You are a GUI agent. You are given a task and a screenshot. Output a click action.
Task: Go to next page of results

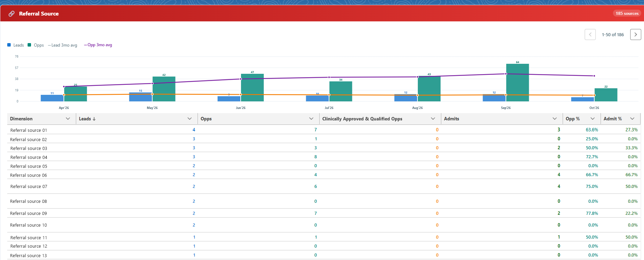point(636,34)
